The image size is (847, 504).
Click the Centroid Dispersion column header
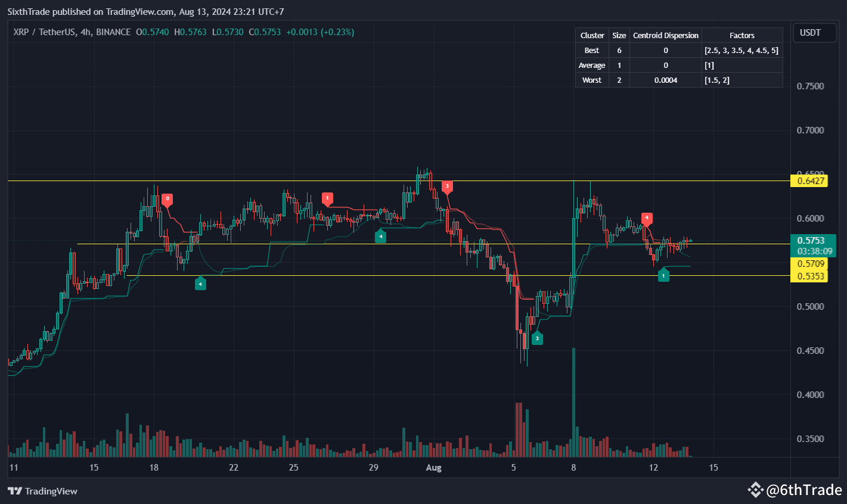665,36
